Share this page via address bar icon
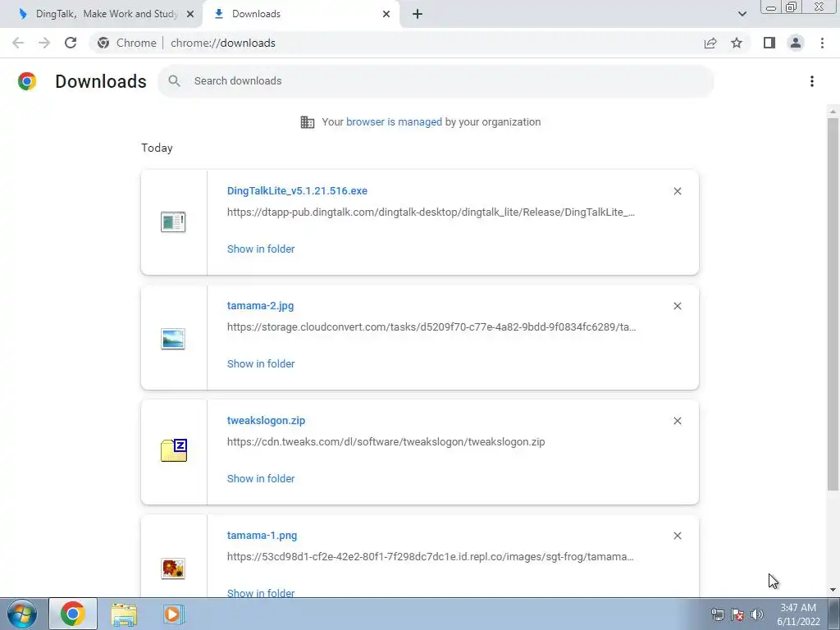This screenshot has width=840, height=630. coord(710,43)
